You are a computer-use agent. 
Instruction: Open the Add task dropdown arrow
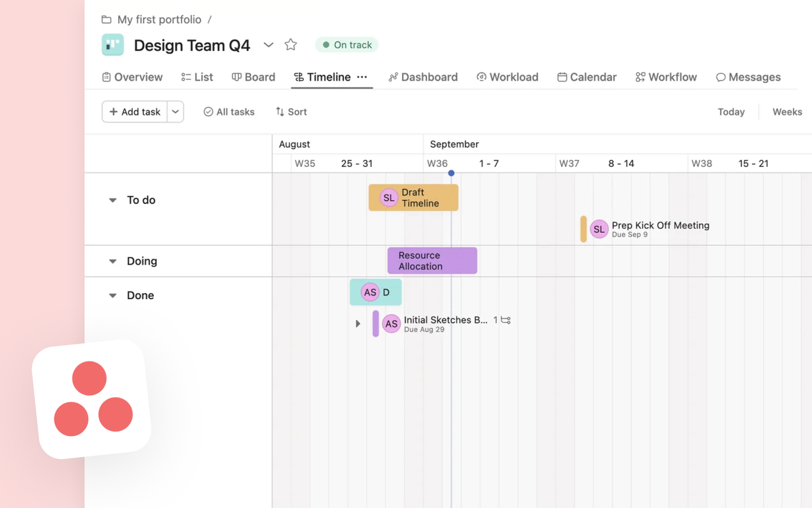175,111
